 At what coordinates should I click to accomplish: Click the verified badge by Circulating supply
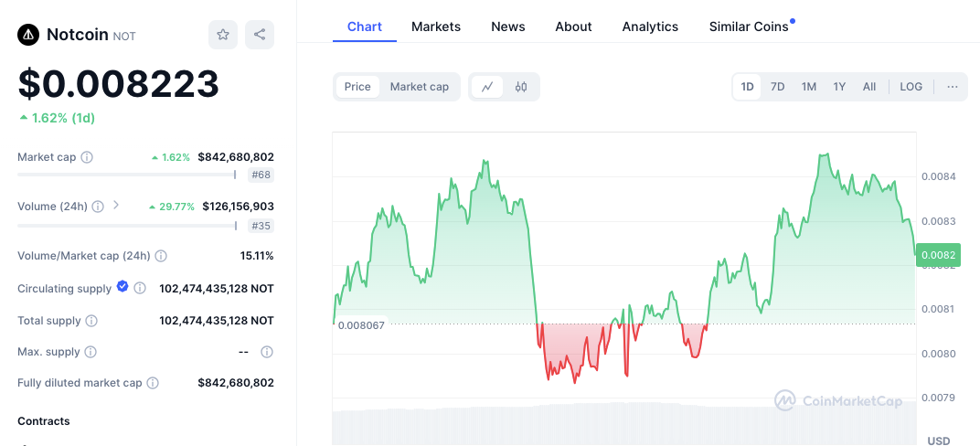click(x=122, y=287)
